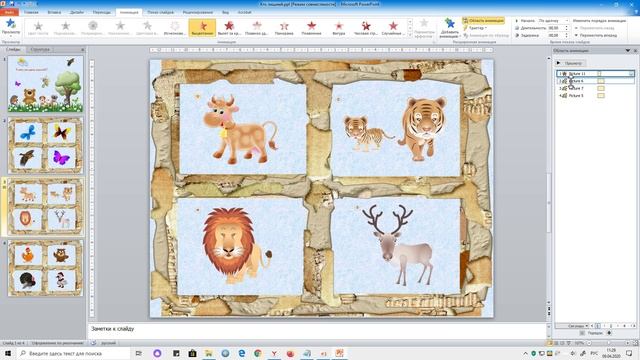Switch to 'Структура' outline tab in slide pane
Image resolution: width=640 pixels, height=360 pixels.
pos(40,49)
